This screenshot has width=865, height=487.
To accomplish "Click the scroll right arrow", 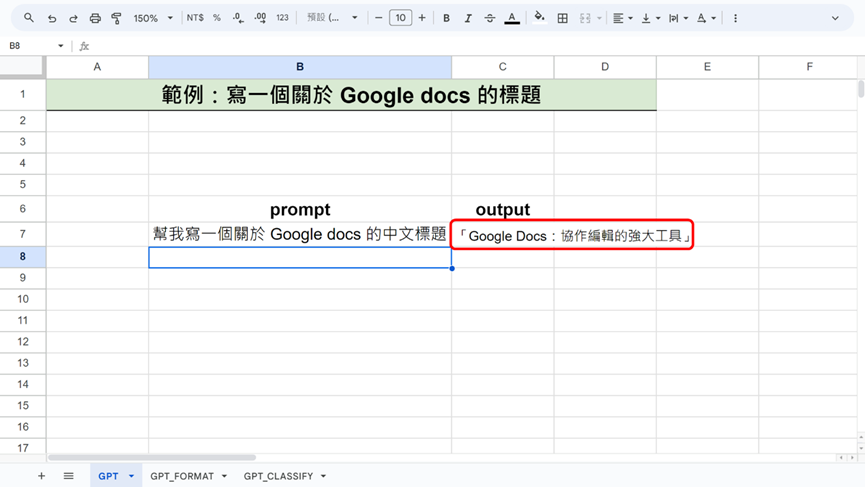I will point(852,458).
